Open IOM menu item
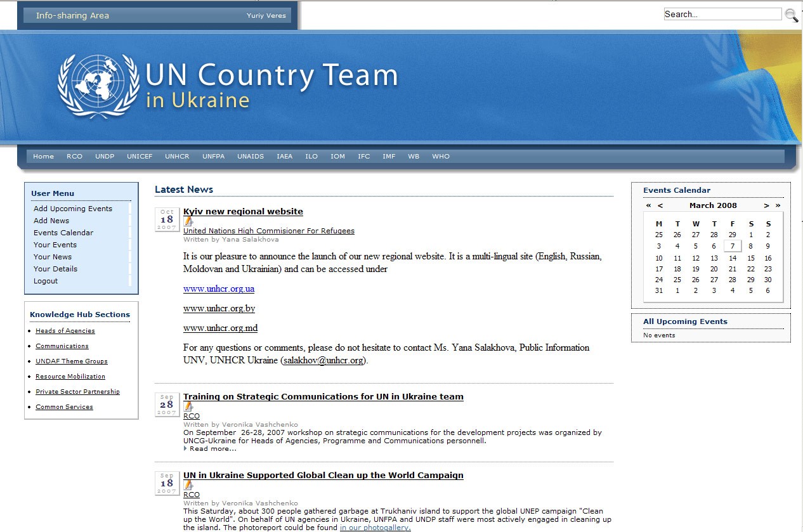 click(x=337, y=157)
